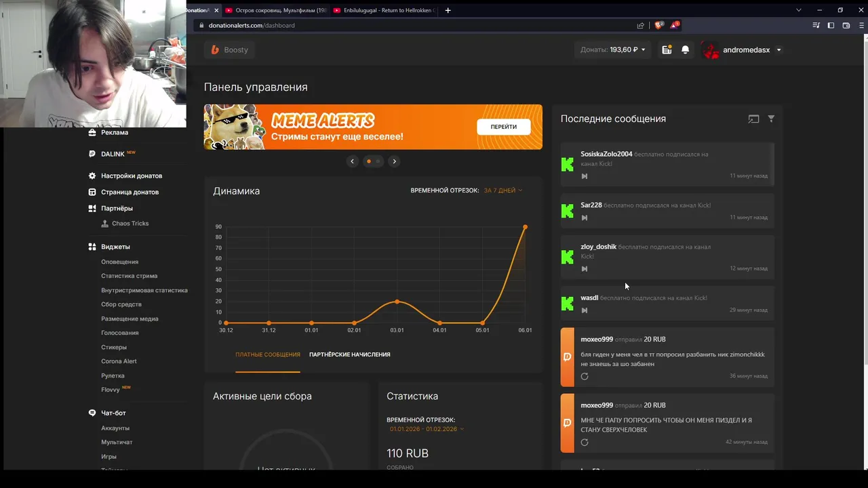Click the Kick icon on Sar228 message
Image resolution: width=868 pixels, height=488 pixels.
[568, 211]
